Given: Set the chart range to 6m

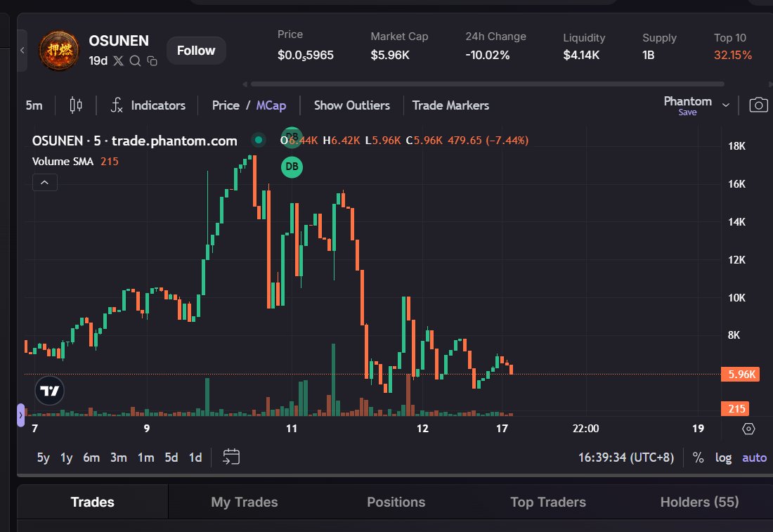Looking at the screenshot, I should 91,458.
